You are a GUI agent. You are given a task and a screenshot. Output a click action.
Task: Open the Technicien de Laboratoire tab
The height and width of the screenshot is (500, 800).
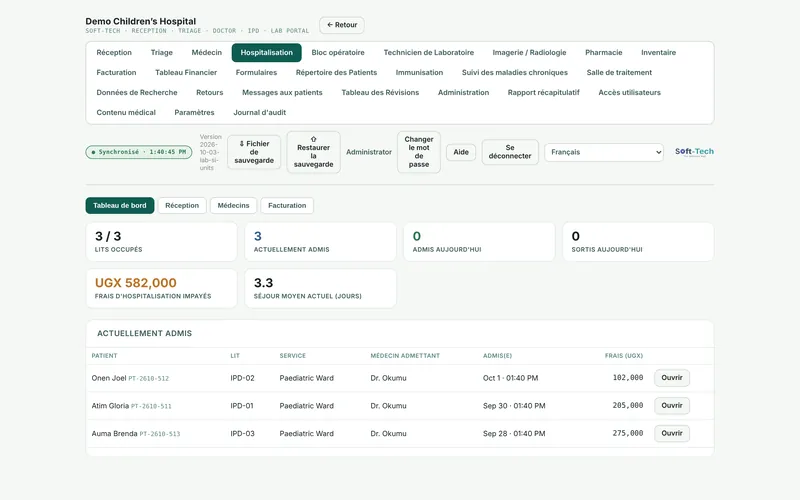click(429, 53)
